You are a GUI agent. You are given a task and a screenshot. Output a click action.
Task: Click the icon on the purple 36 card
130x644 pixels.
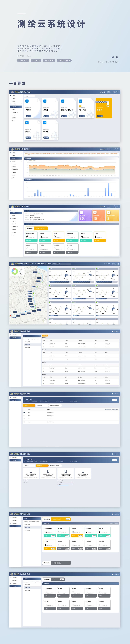(x=81, y=212)
